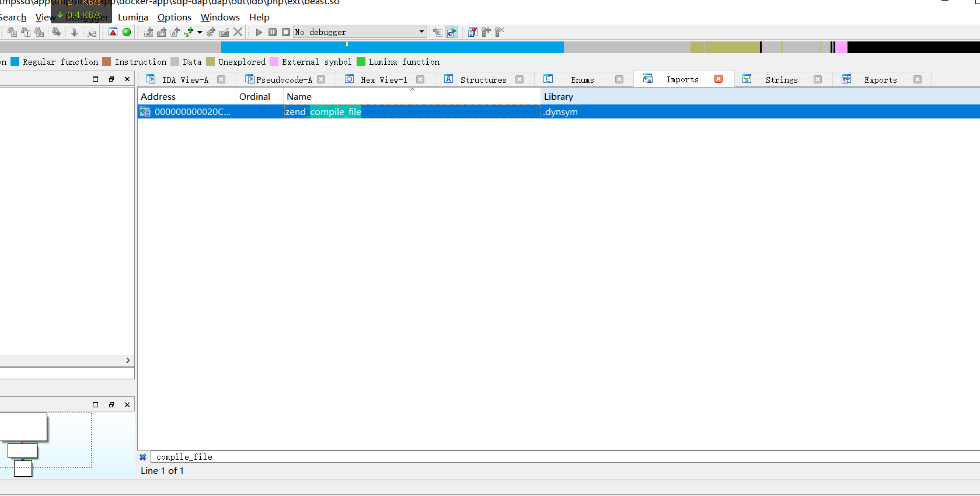The height and width of the screenshot is (496, 980).
Task: Click the compile_file filter input field
Action: tap(565, 457)
